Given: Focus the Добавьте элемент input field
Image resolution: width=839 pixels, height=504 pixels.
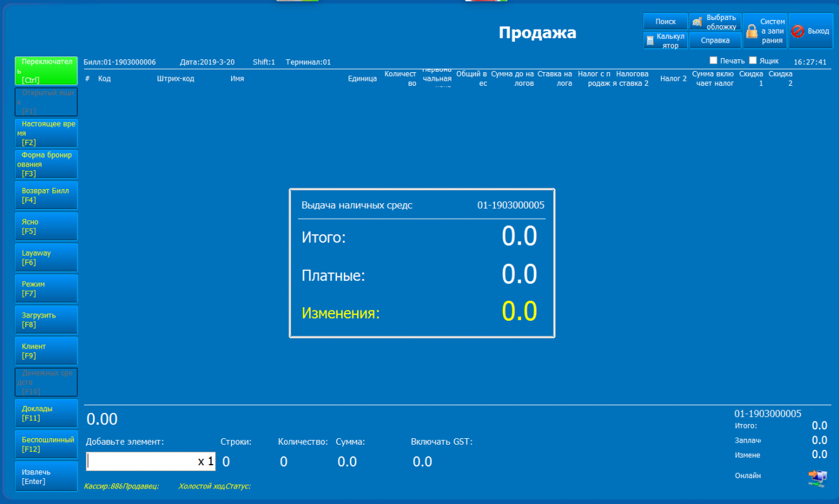Looking at the screenshot, I should [150, 461].
